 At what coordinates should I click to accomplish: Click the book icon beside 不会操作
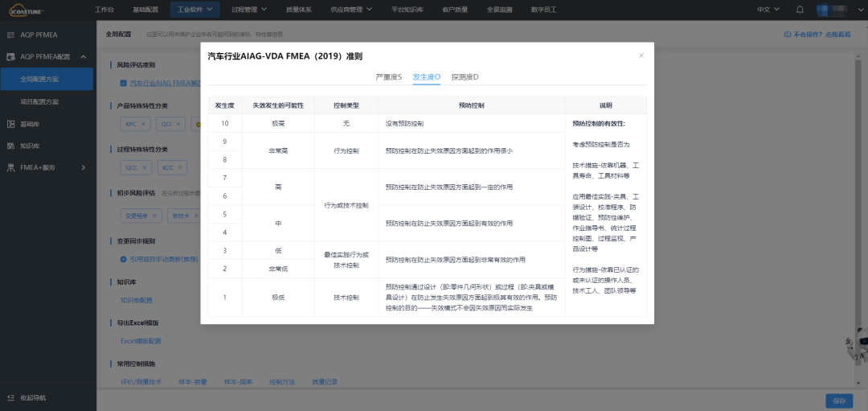(x=787, y=35)
